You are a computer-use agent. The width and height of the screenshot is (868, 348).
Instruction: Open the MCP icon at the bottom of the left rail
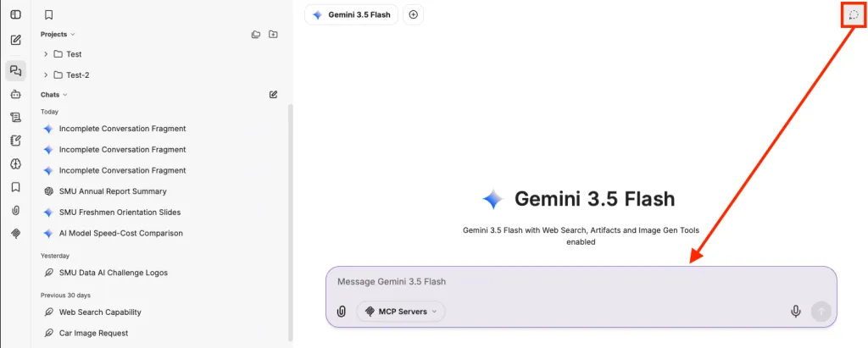(15, 234)
